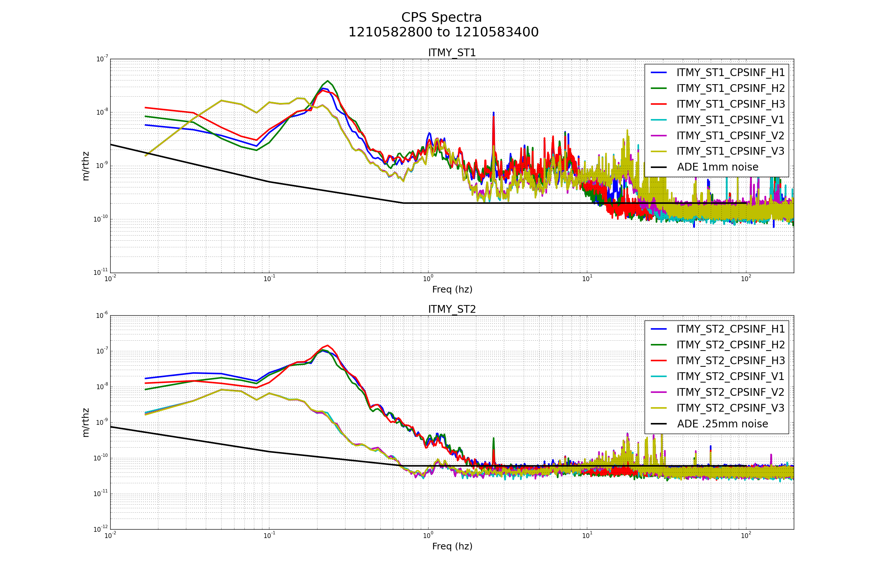The width and height of the screenshot is (882, 588).
Task: Click the ADE 1mm noise legend entry
Action: (x=717, y=167)
